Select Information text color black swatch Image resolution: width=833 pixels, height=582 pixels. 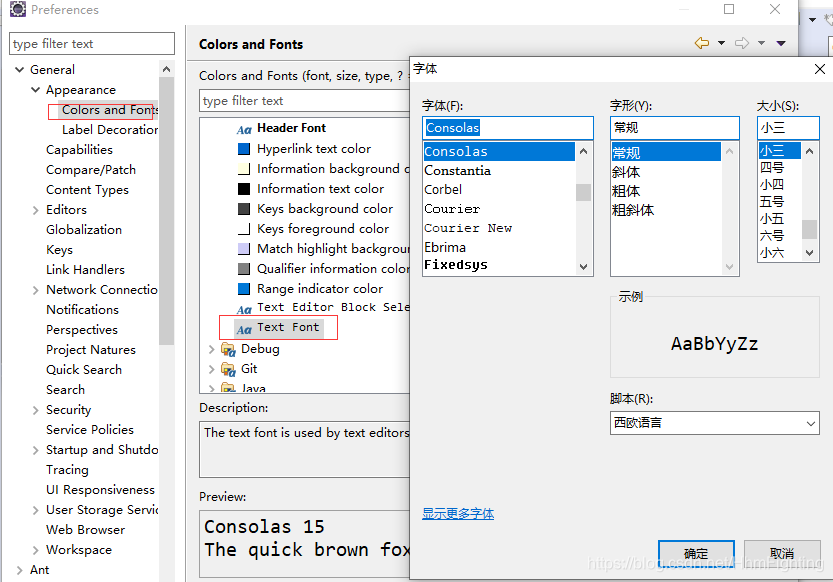point(244,189)
